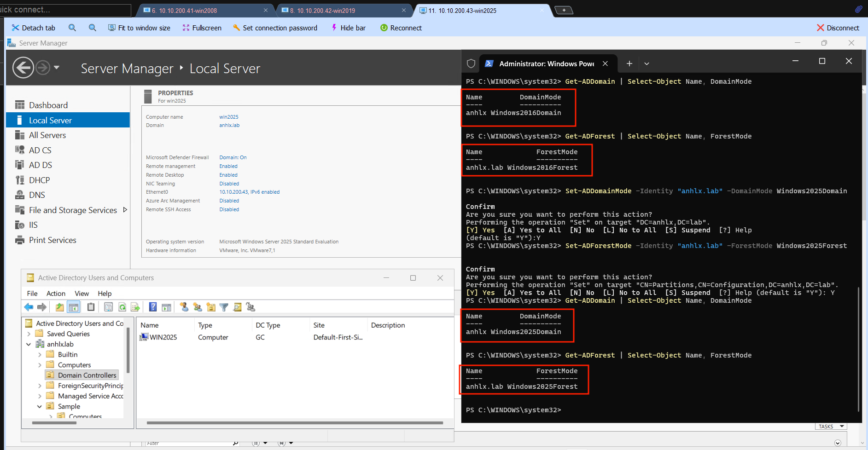Image resolution: width=868 pixels, height=450 pixels.
Task: Refresh the ADUC view
Action: [122, 307]
